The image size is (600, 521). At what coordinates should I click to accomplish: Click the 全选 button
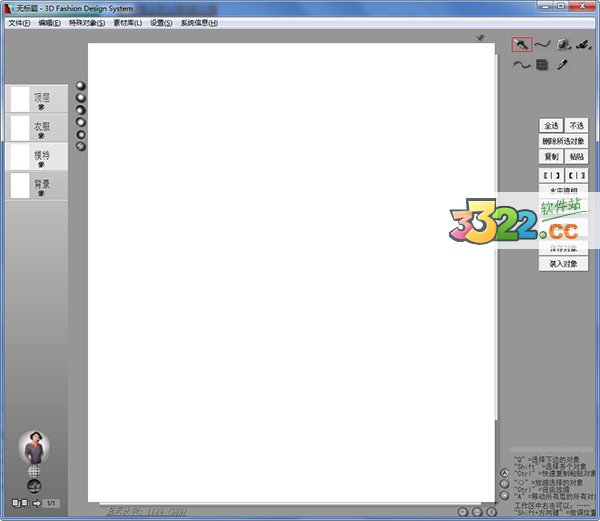click(x=551, y=125)
